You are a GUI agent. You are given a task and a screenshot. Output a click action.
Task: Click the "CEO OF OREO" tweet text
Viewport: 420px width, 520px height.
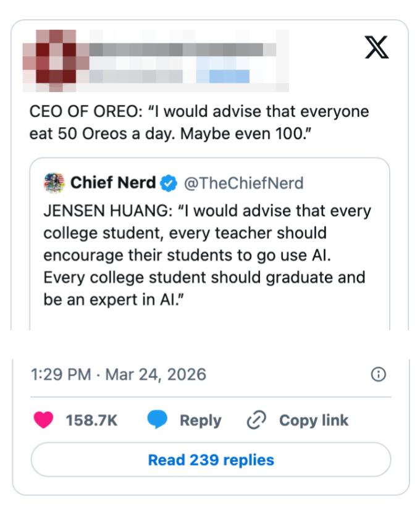click(199, 122)
